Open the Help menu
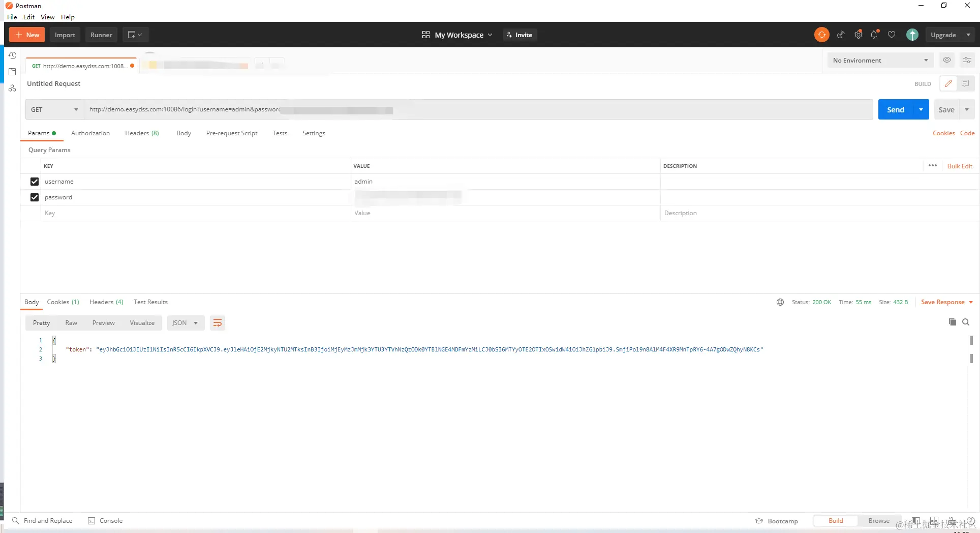This screenshot has width=980, height=533. [68, 17]
